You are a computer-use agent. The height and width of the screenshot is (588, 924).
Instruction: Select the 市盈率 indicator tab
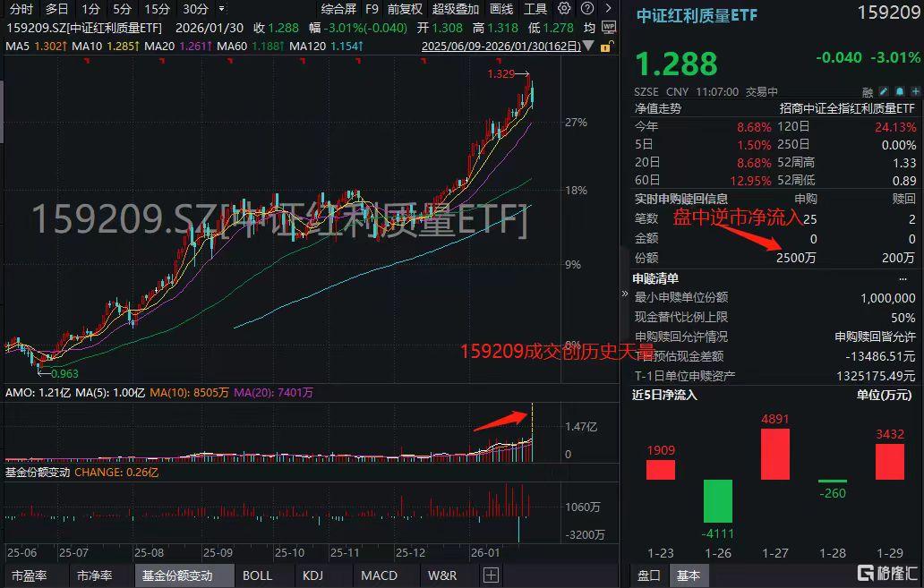pos(30,575)
